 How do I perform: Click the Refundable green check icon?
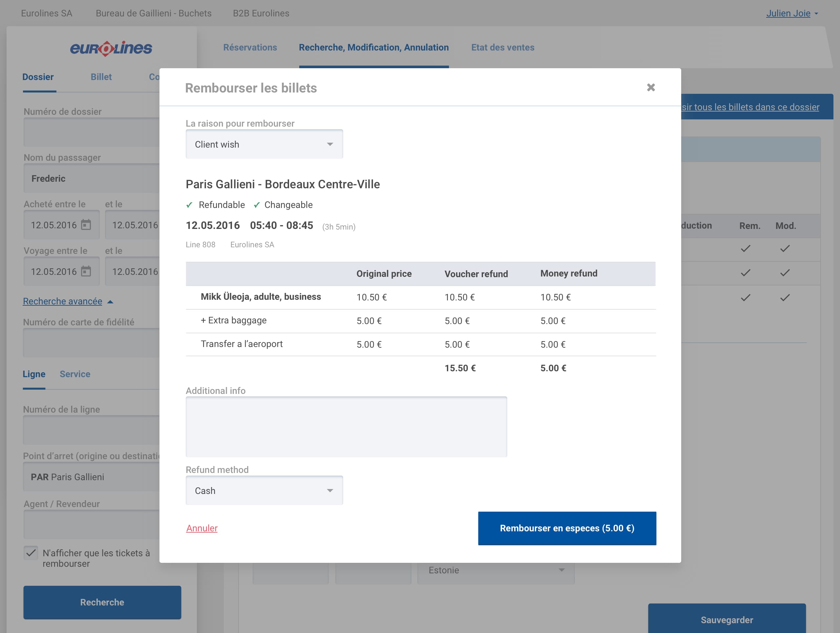click(189, 205)
